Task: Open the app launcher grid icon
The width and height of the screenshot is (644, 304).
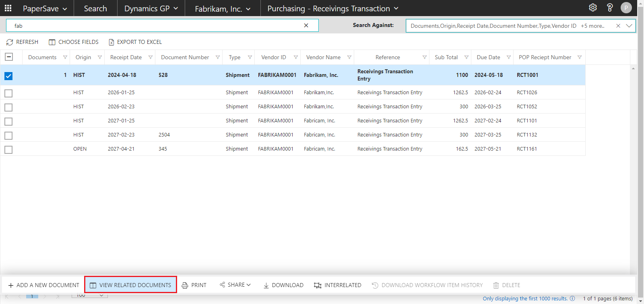Action: [8, 8]
